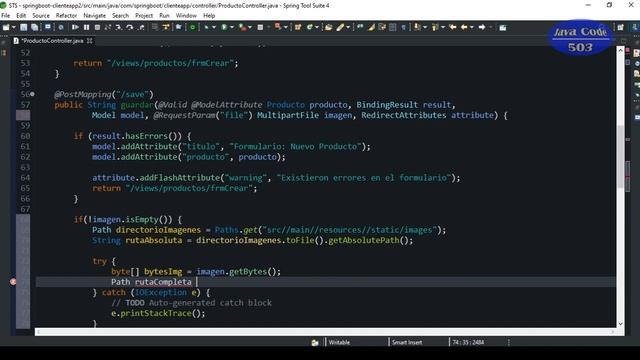The image size is (640, 360).
Task: Click the External Tools icon
Action: pyautogui.click(x=278, y=27)
